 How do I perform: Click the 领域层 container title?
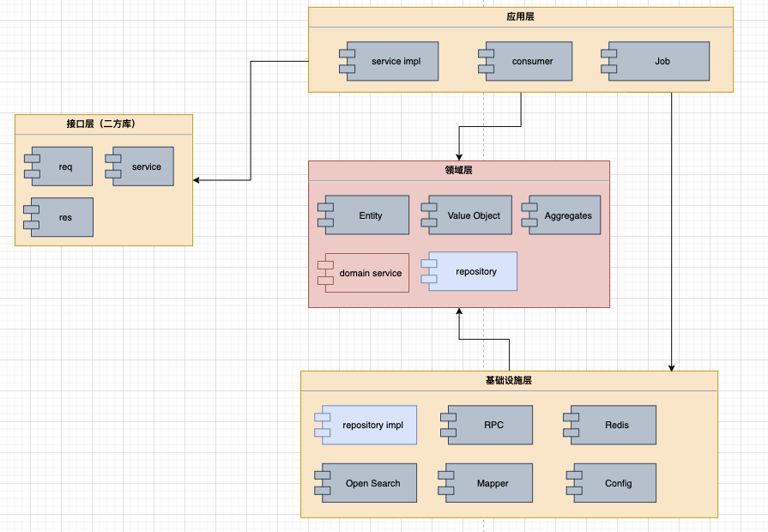point(458,171)
